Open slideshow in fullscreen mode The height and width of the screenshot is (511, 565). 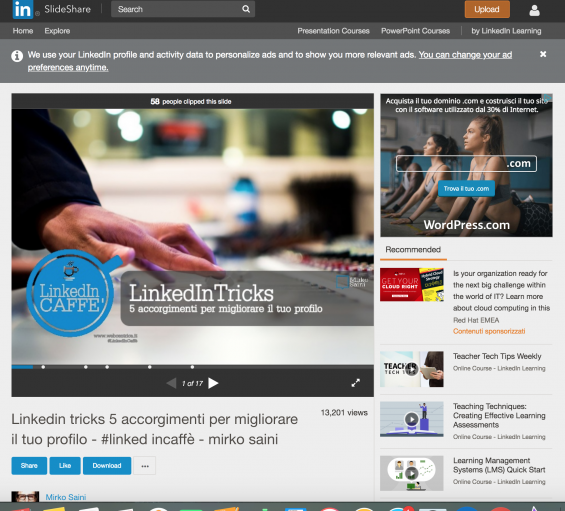click(355, 383)
